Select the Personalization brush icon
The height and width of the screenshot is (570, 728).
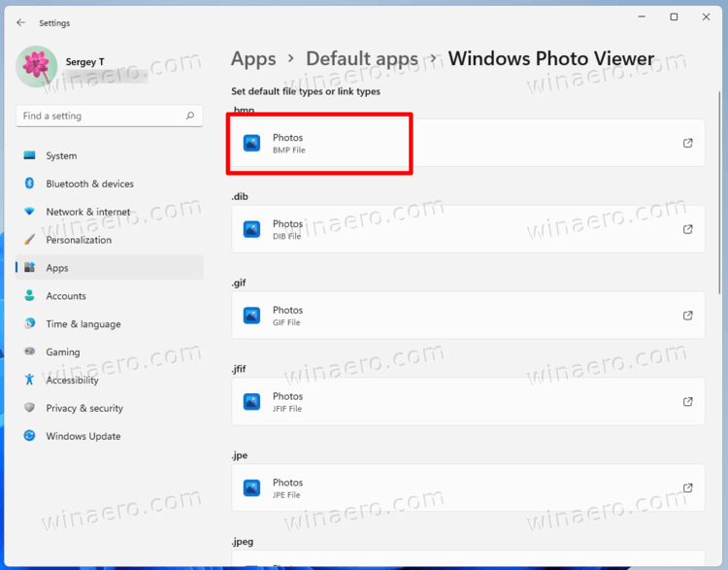click(29, 240)
